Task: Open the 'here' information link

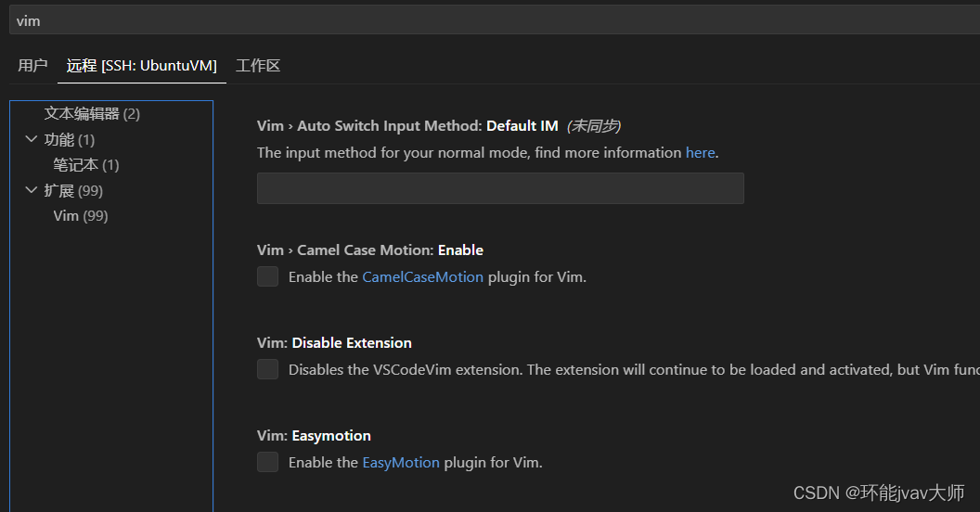Action: click(x=700, y=152)
